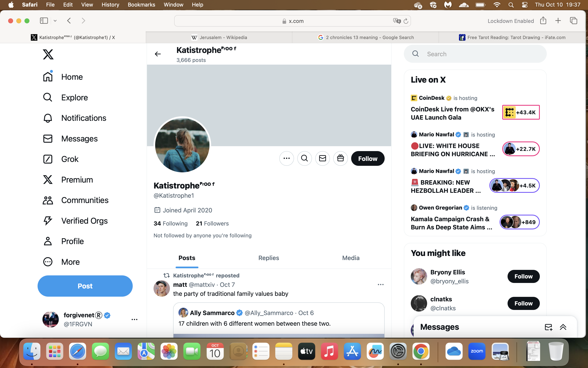This screenshot has height=368, width=588.
Task: Click the X search field
Action: pyautogui.click(x=475, y=54)
